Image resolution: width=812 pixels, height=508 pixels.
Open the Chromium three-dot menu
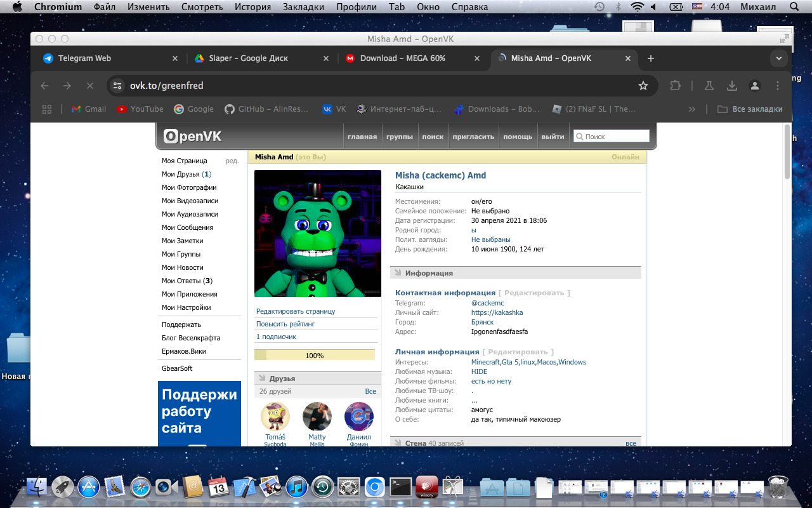[x=778, y=86]
